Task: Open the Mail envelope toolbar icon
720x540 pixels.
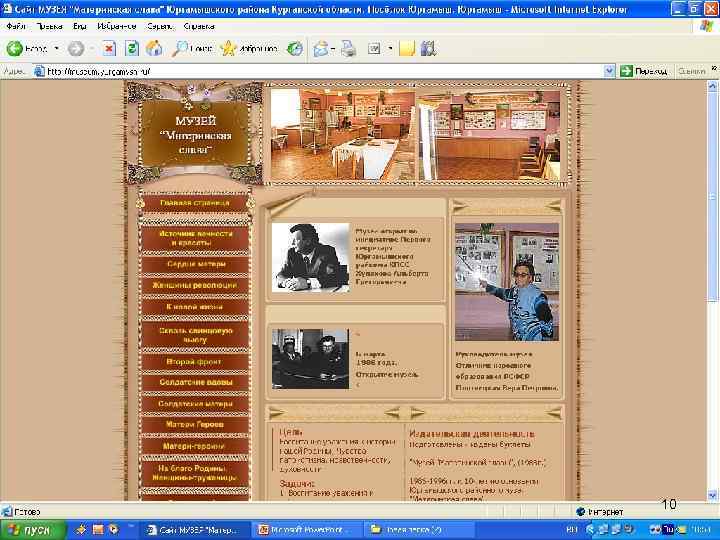Action: [x=321, y=49]
